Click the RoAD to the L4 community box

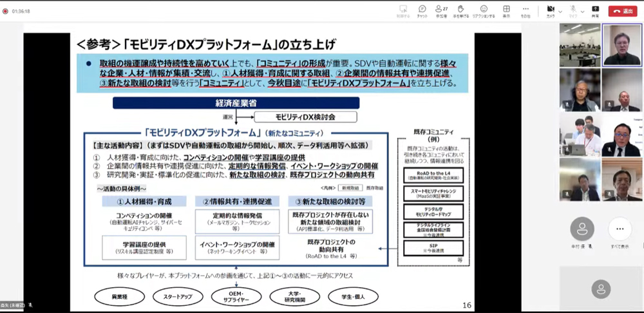click(x=433, y=175)
